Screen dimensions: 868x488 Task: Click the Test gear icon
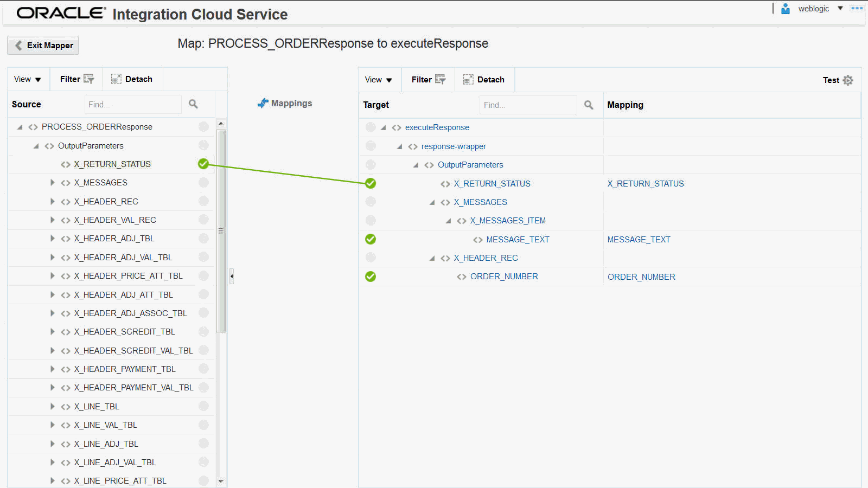848,80
